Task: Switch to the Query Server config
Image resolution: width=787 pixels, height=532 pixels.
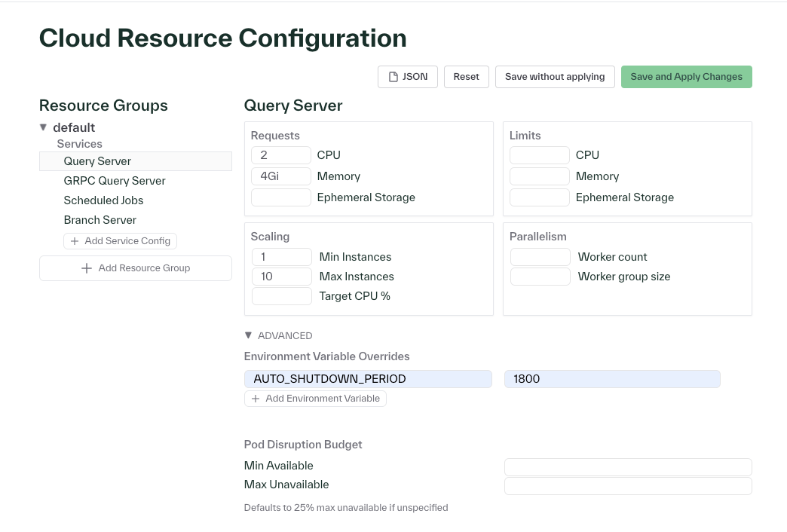Action: (x=96, y=161)
